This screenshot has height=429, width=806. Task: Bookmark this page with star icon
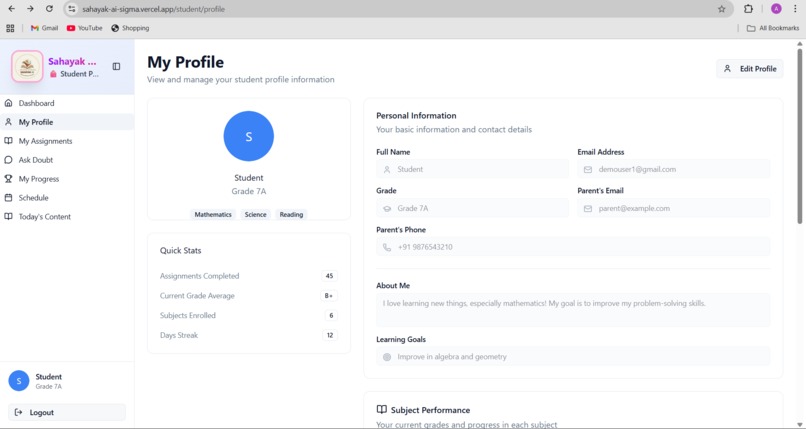(x=722, y=9)
